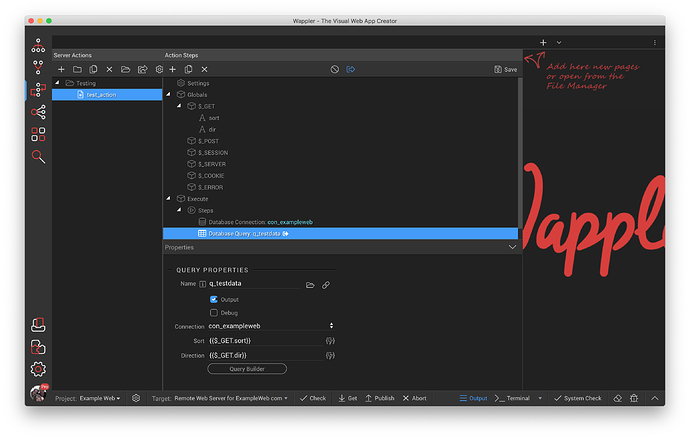The image size is (690, 439).
Task: Click the Abort button
Action: tap(415, 399)
